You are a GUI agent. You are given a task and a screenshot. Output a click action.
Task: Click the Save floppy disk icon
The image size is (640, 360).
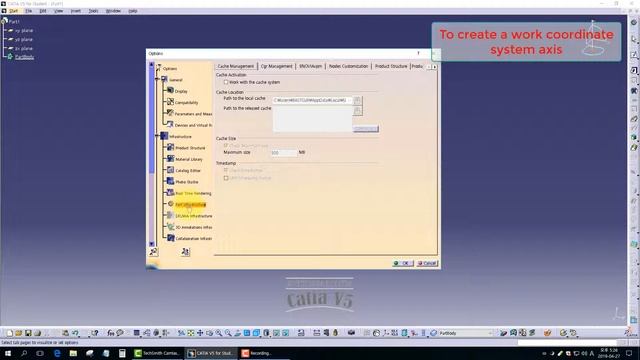pyautogui.click(x=28, y=333)
